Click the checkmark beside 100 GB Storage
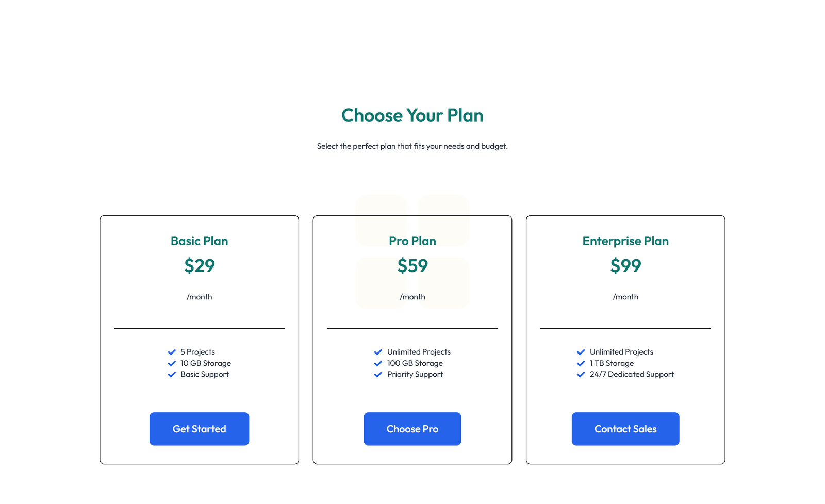 (x=378, y=363)
